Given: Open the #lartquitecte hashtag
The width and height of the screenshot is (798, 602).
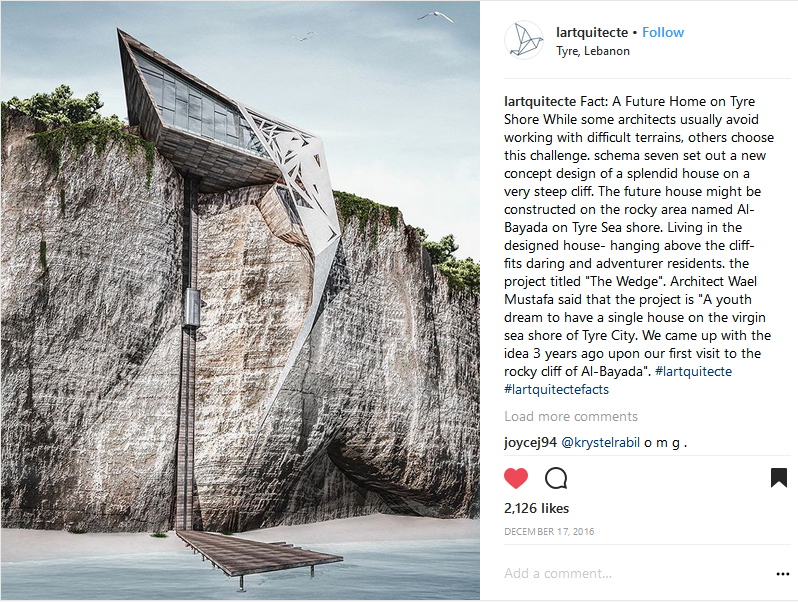Looking at the screenshot, I should click(x=693, y=371).
